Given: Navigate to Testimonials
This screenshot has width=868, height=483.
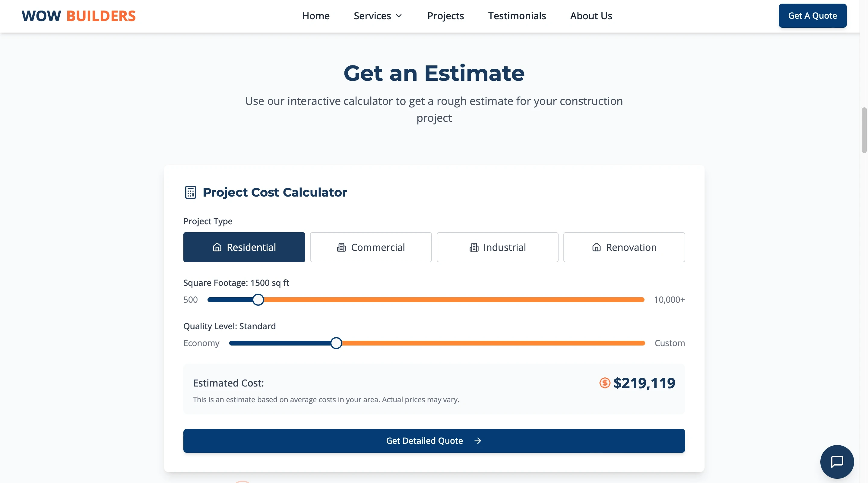Looking at the screenshot, I should 517,16.
